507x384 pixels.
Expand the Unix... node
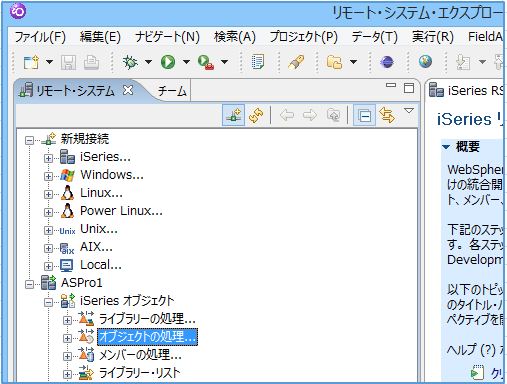[x=48, y=230]
